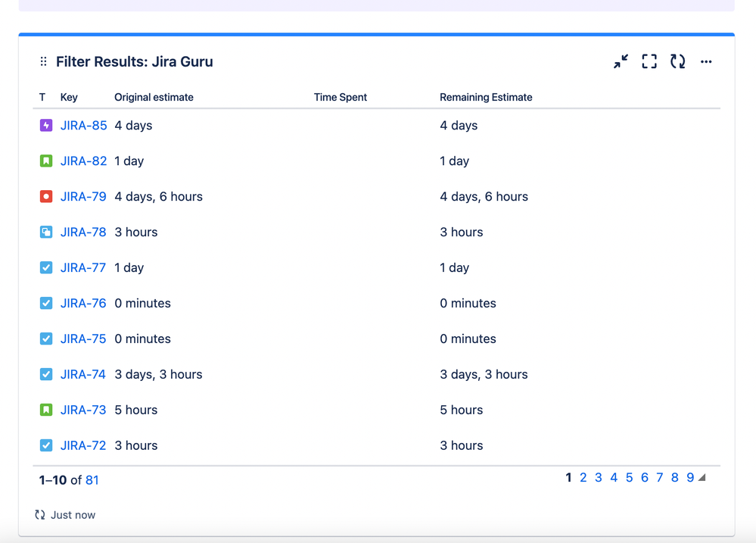This screenshot has height=543, width=756.
Task: Click the Key column header
Action: (x=69, y=97)
